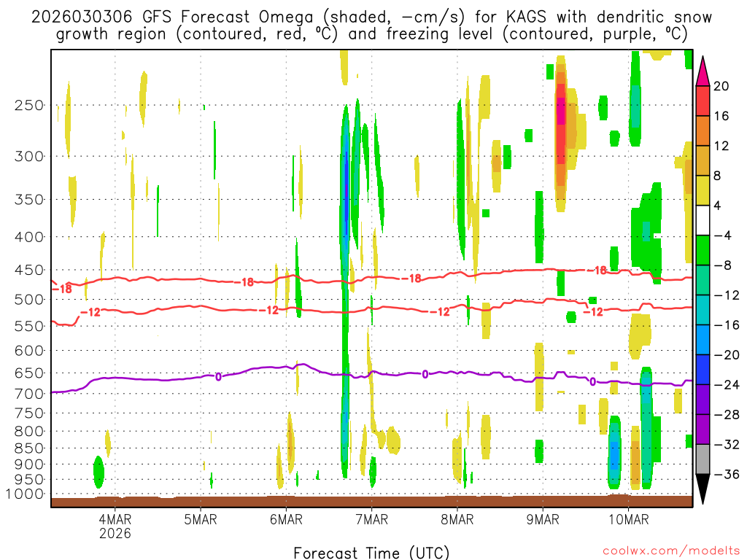Select the 300 pressure level label

tap(29, 156)
